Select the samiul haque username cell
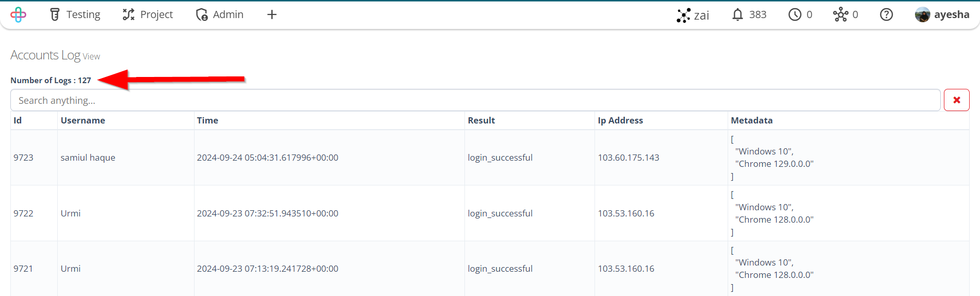This screenshot has height=296, width=980. click(88, 158)
